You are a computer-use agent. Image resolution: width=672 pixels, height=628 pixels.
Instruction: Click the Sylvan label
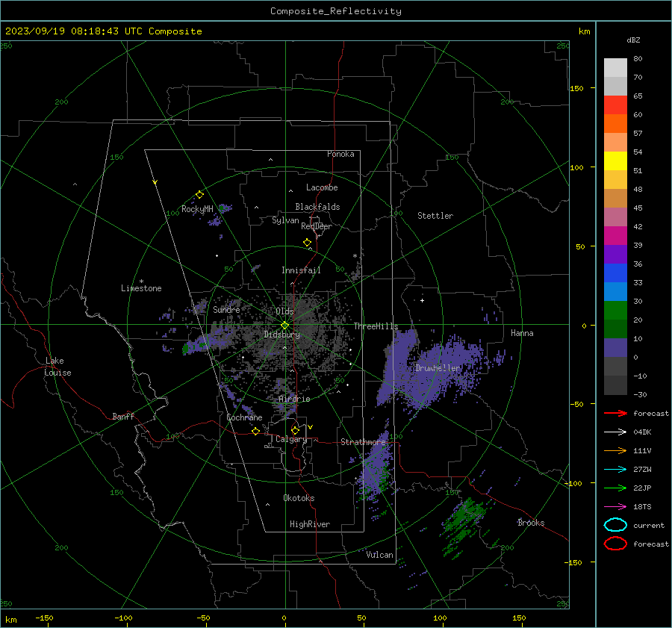point(285,220)
